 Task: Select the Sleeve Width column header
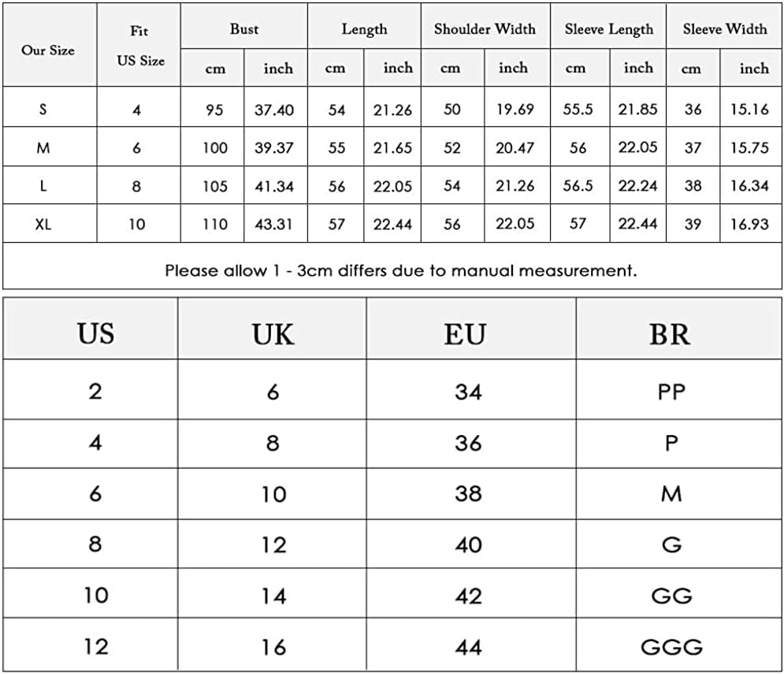(724, 29)
